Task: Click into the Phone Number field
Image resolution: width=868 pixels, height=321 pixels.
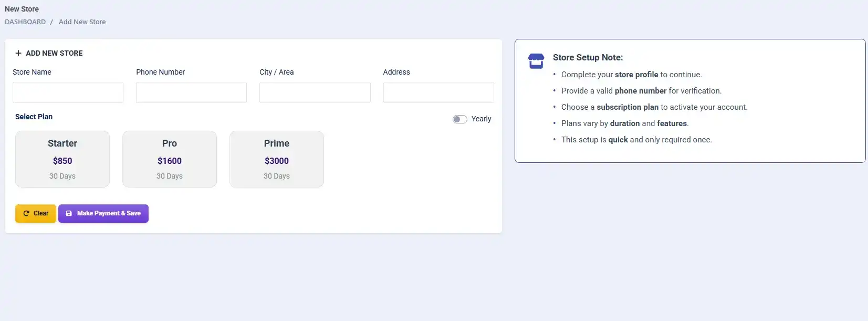Action: [x=191, y=92]
